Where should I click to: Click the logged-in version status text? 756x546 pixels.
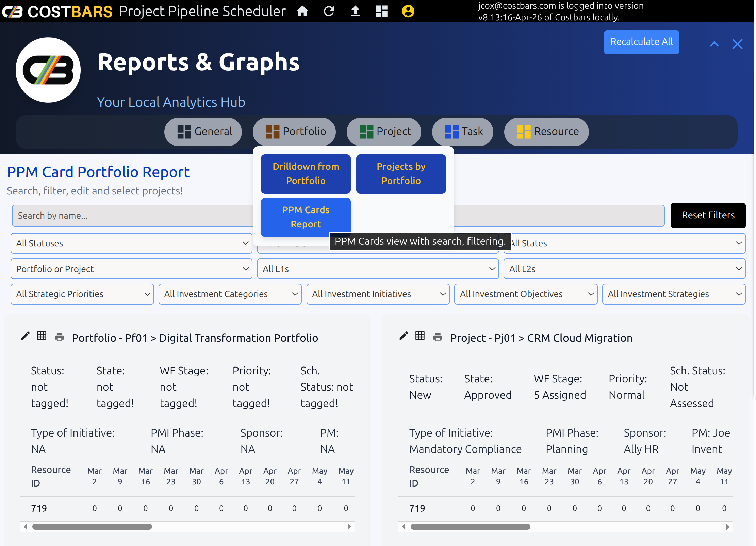[561, 12]
